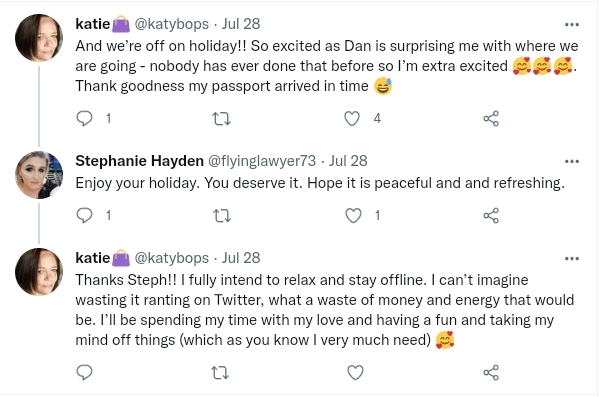
Task: Open Stephanie Hayden's profile picture
Action: (39, 174)
